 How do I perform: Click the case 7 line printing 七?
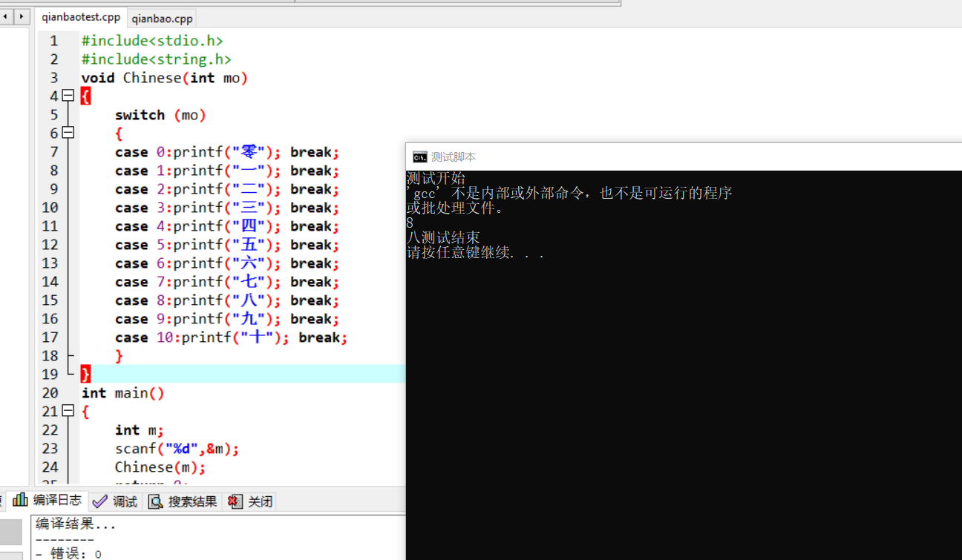(x=227, y=282)
